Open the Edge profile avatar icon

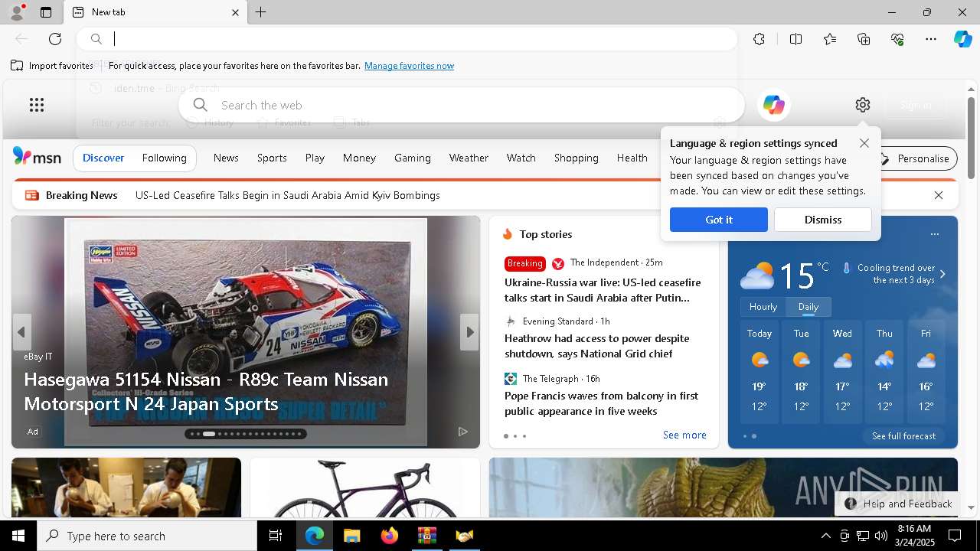(16, 12)
